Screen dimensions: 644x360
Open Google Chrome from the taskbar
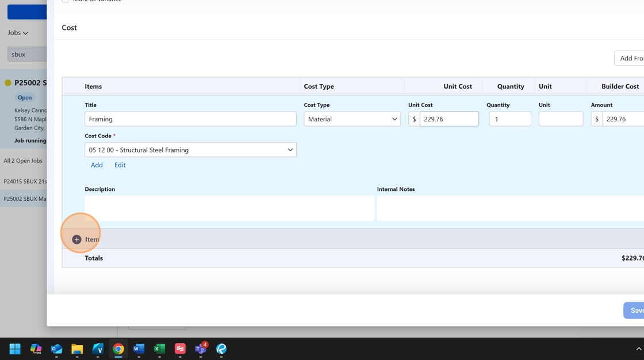point(118,348)
